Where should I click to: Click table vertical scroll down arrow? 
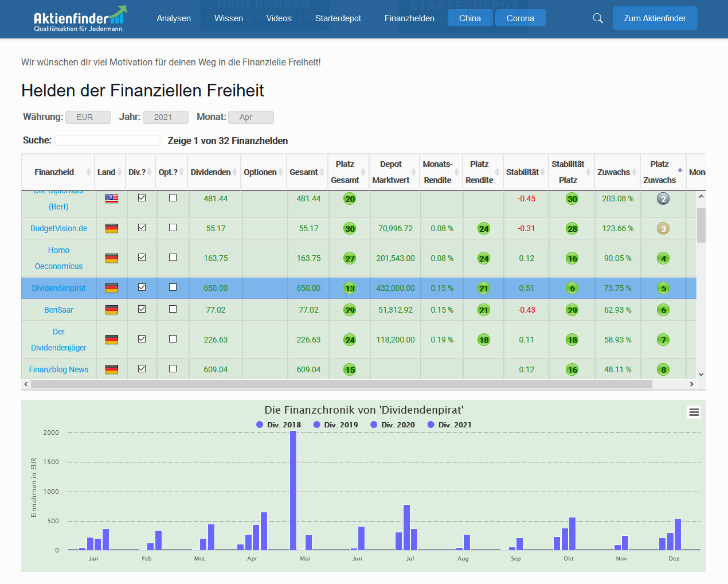pos(701,374)
